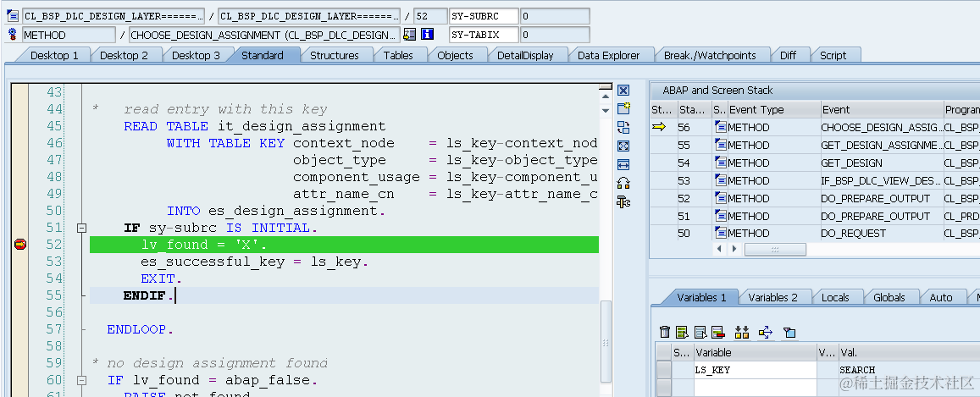The height and width of the screenshot is (397, 980).
Task: Click the DO_REQUEST event in stack
Action: pos(854,234)
